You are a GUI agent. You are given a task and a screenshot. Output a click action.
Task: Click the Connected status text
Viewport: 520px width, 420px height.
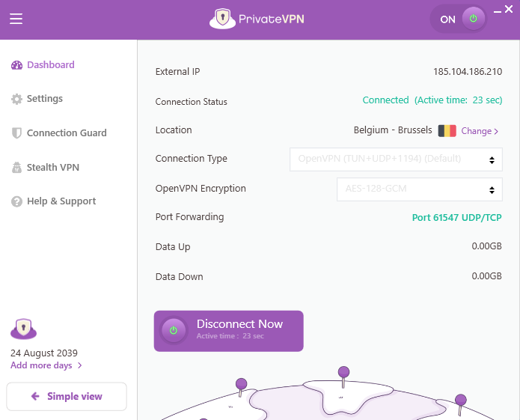(x=432, y=100)
